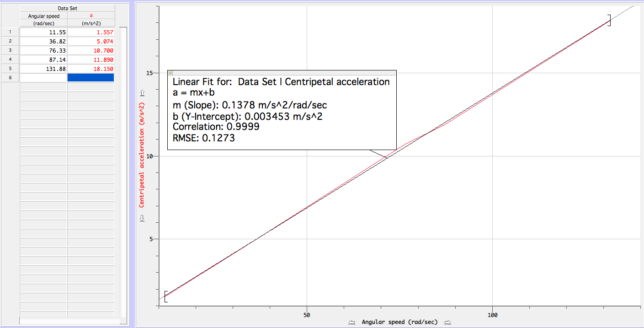Open the 'Data Set' header menu
644x328 pixels.
[67, 7]
